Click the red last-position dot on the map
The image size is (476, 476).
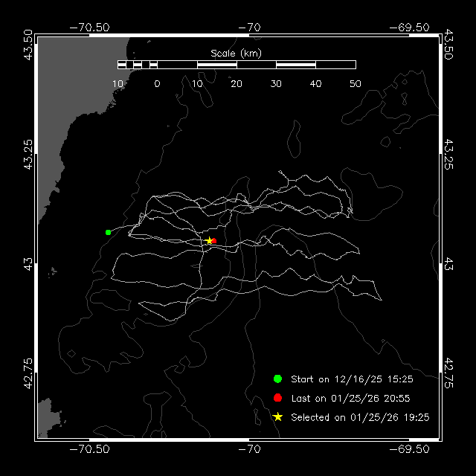coord(213,240)
